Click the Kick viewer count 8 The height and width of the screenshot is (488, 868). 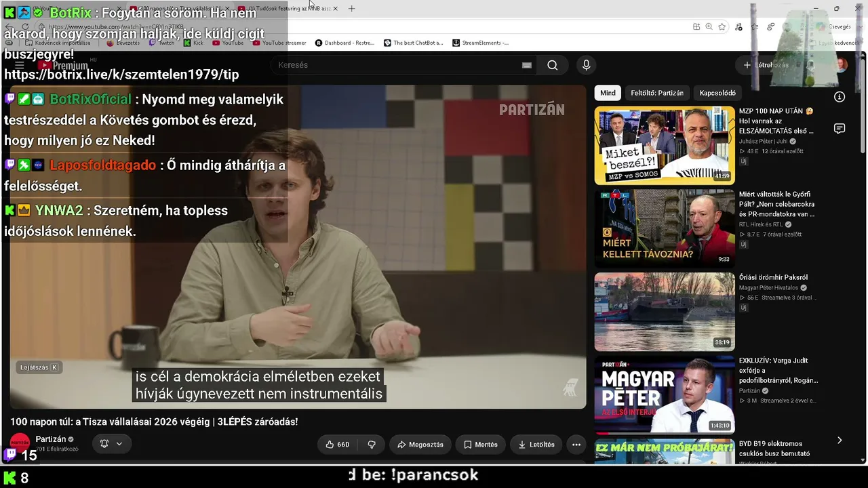24,478
